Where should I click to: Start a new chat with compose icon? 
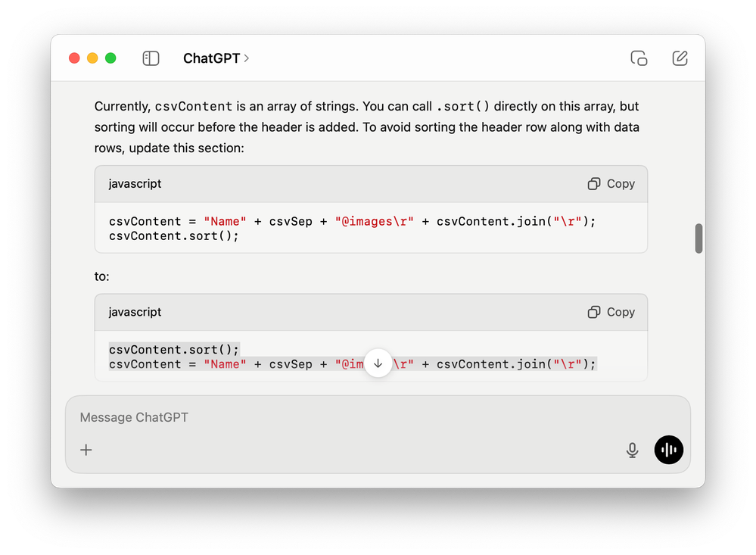click(680, 58)
